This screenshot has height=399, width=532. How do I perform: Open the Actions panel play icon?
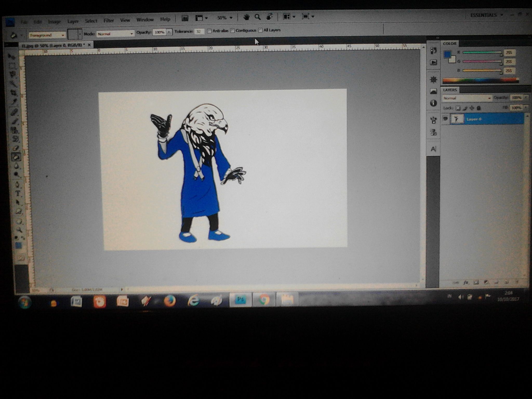pyautogui.click(x=433, y=62)
